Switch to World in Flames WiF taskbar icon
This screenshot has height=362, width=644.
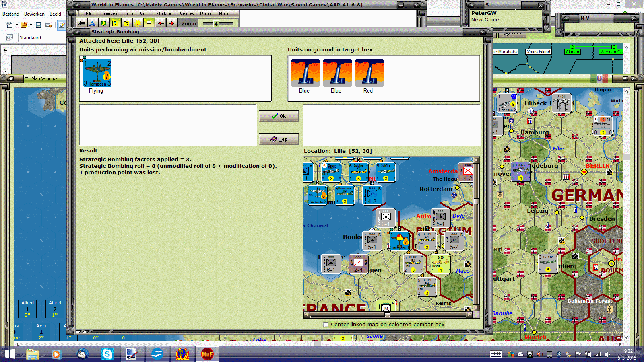click(207, 354)
